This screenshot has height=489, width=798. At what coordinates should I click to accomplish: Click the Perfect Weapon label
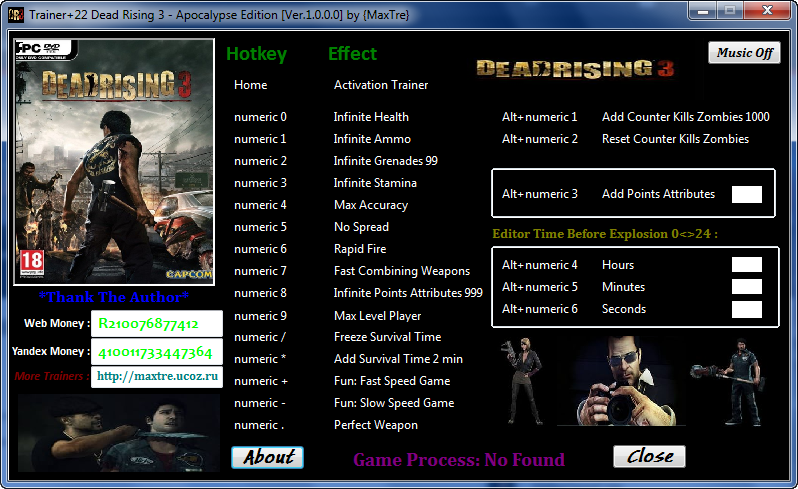click(376, 425)
